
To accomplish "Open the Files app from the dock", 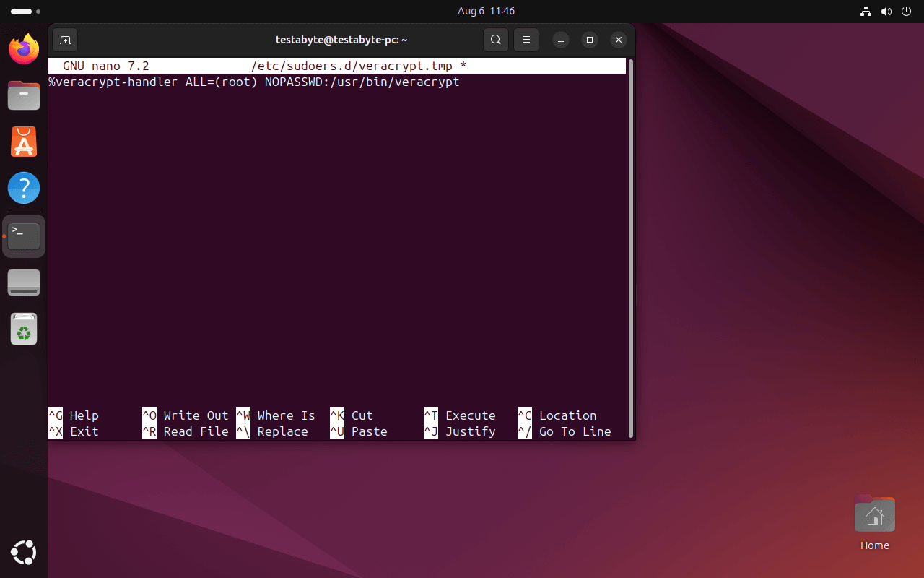I will click(x=24, y=95).
